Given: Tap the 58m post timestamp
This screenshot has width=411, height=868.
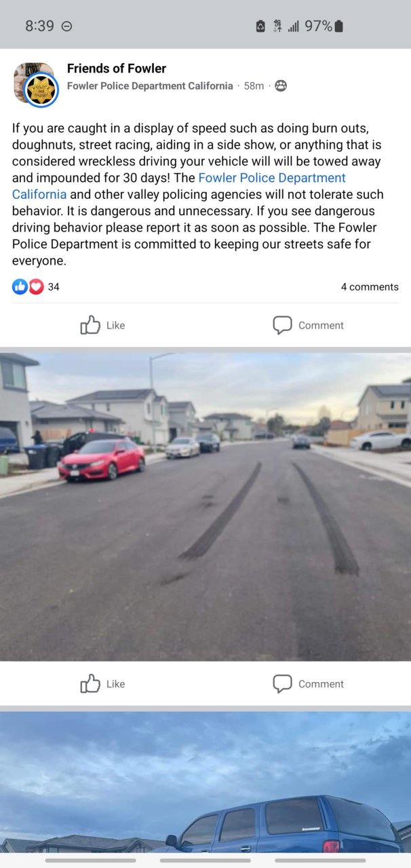Looking at the screenshot, I should coord(254,86).
